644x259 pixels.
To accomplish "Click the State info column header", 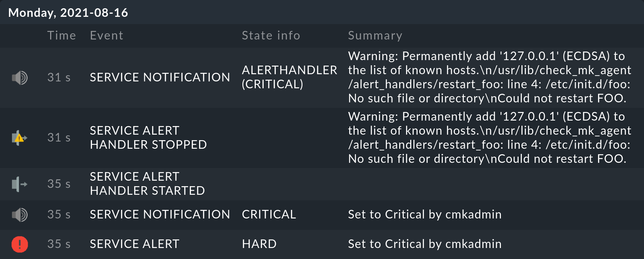I will pos(271,35).
